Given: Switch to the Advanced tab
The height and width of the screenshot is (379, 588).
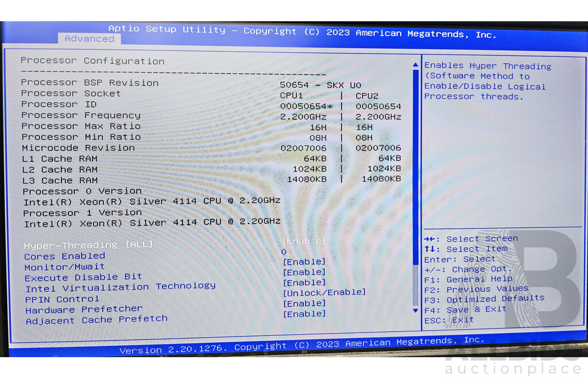Looking at the screenshot, I should pos(89,38).
